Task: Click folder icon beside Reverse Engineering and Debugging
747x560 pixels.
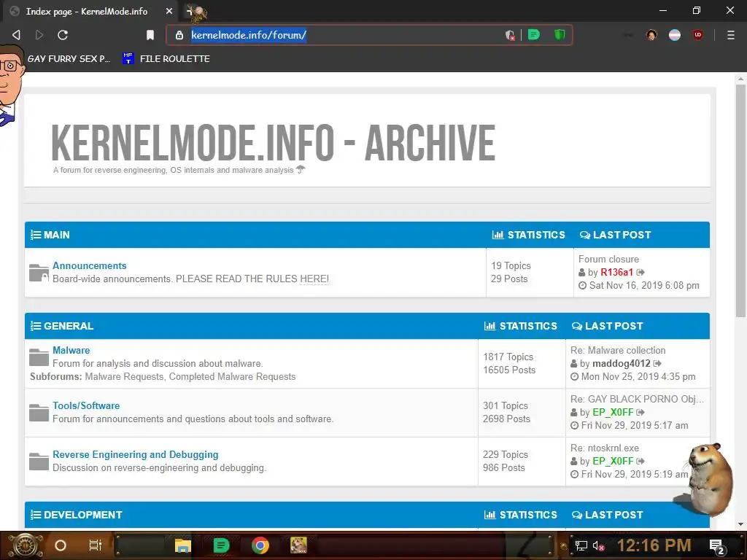Action: click(39, 462)
